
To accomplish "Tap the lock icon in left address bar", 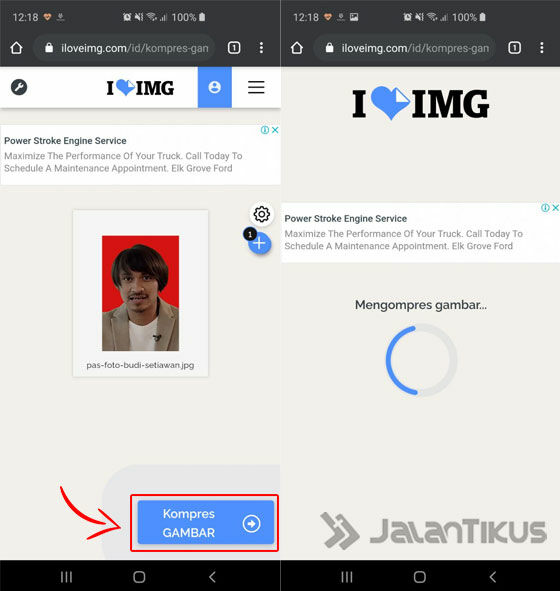I will (x=49, y=47).
